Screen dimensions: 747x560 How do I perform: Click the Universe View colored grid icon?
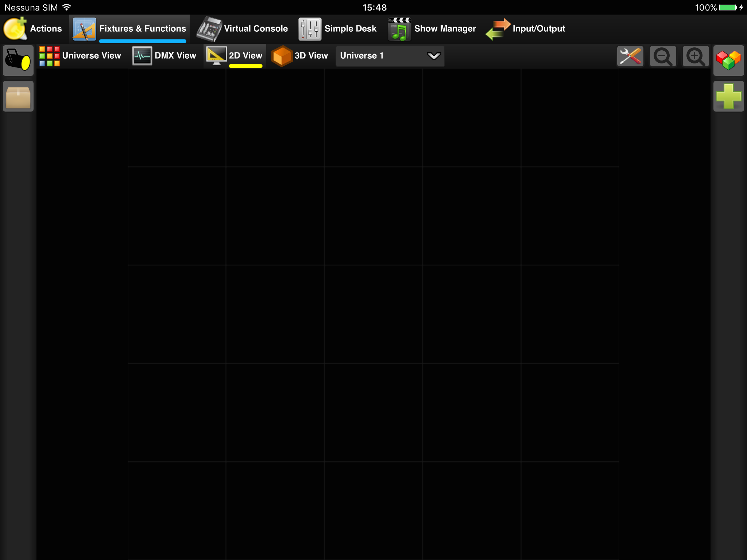point(49,56)
